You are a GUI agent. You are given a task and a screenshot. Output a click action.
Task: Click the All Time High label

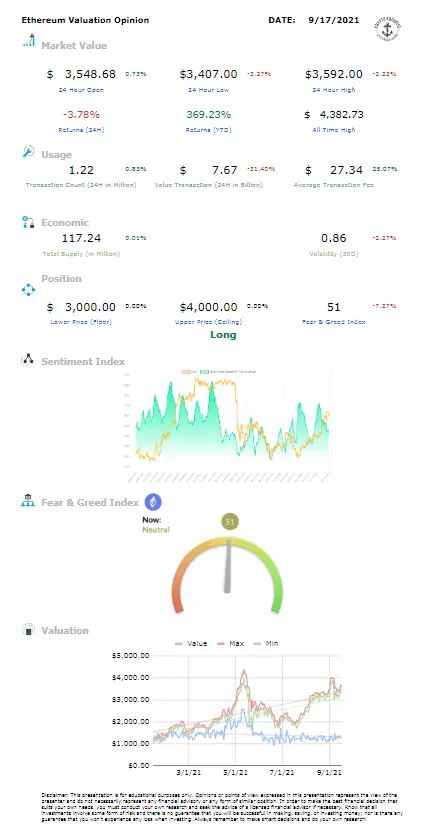(334, 130)
